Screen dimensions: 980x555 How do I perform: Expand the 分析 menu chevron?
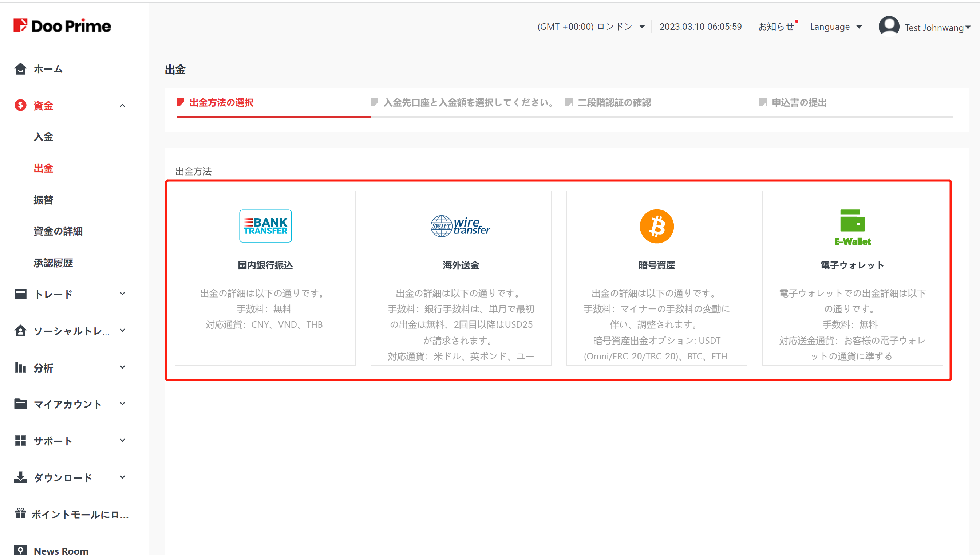pyautogui.click(x=122, y=367)
